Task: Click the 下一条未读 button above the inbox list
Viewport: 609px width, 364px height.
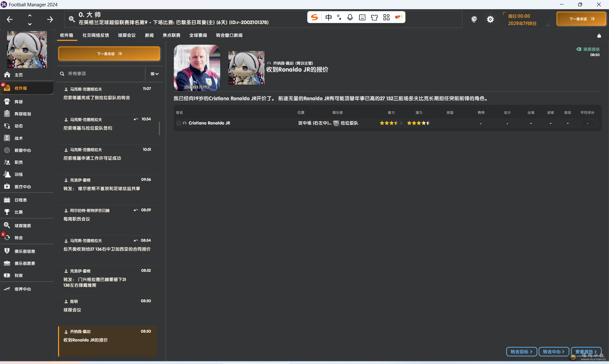Action: coord(109,54)
